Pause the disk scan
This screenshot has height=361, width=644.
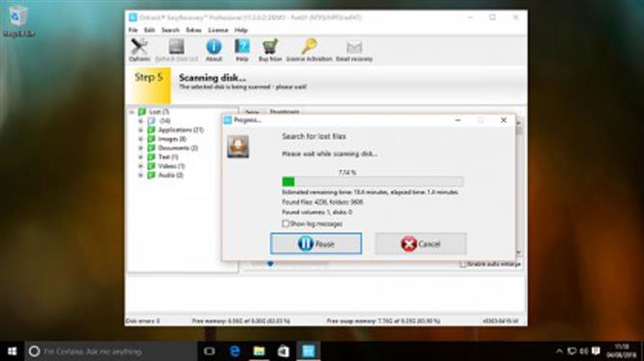316,244
